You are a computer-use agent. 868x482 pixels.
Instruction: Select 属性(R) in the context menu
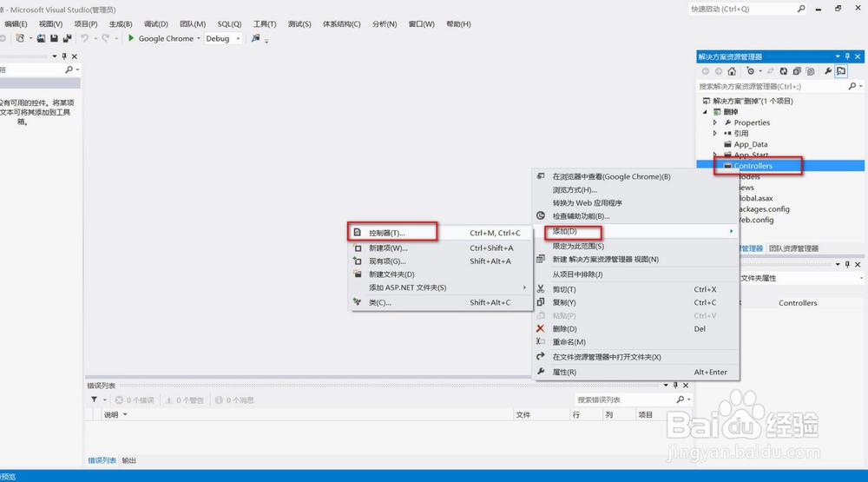(x=635, y=372)
